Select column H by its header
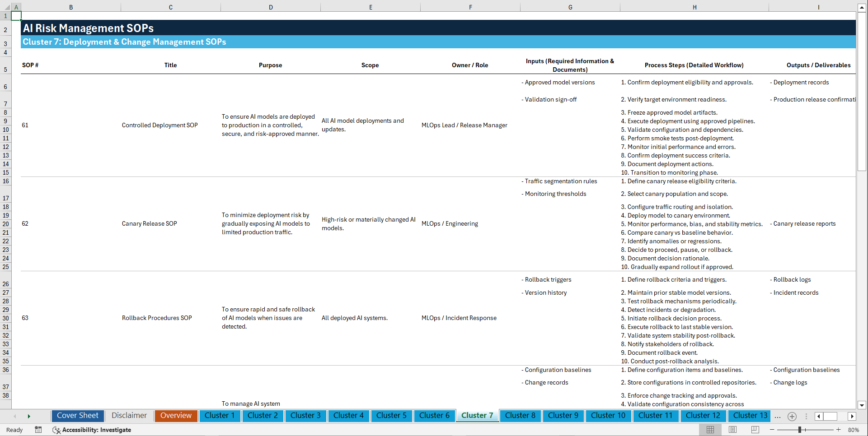 [x=694, y=7]
